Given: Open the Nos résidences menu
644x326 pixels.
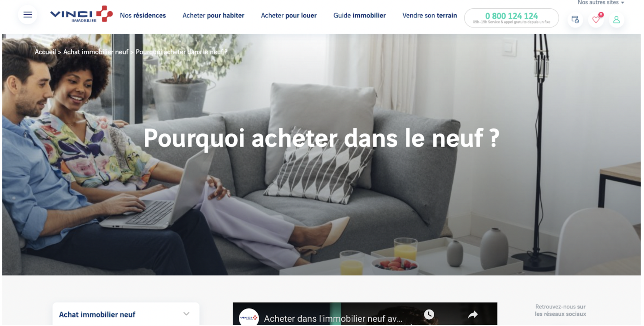Looking at the screenshot, I should [143, 15].
